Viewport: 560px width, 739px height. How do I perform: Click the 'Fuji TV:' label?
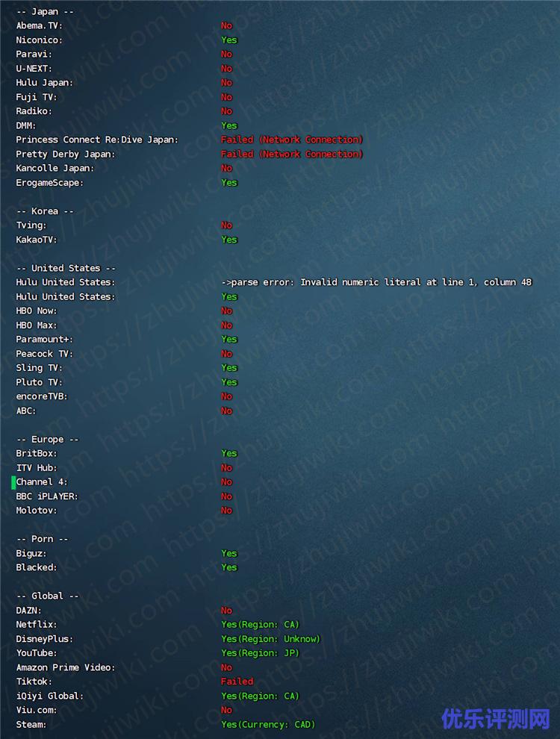(x=37, y=97)
